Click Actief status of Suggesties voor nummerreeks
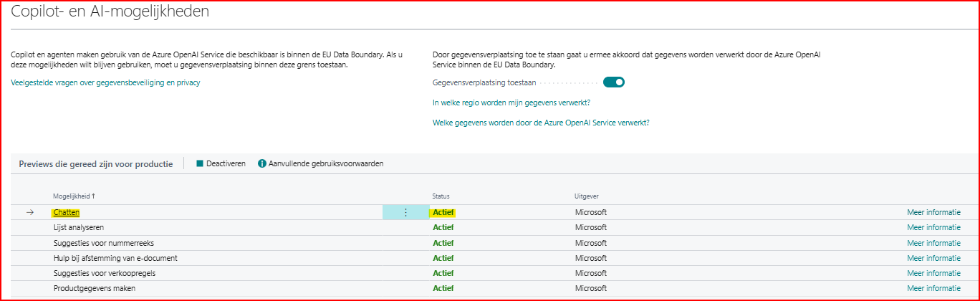 point(443,243)
